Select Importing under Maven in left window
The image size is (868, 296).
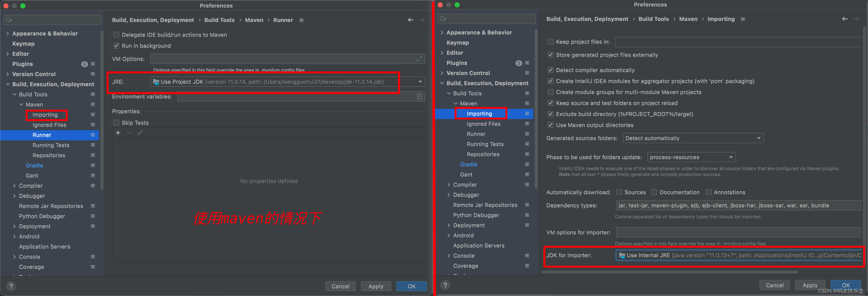tap(45, 115)
